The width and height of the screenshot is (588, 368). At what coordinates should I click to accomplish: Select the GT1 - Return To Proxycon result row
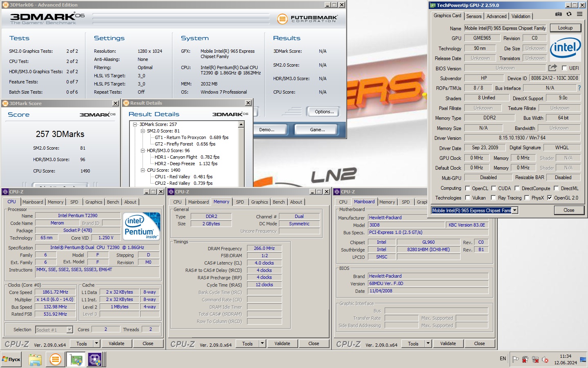[x=192, y=137]
